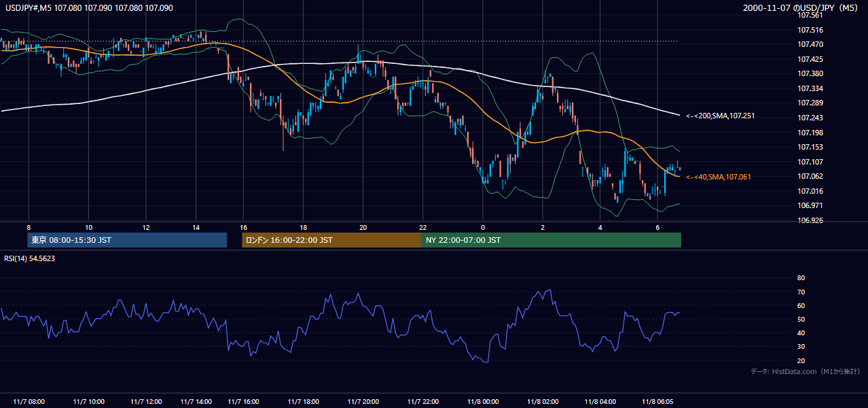This screenshot has height=408, width=868.
Task: Click hour marker 8 under the price chart
Action: (29, 227)
